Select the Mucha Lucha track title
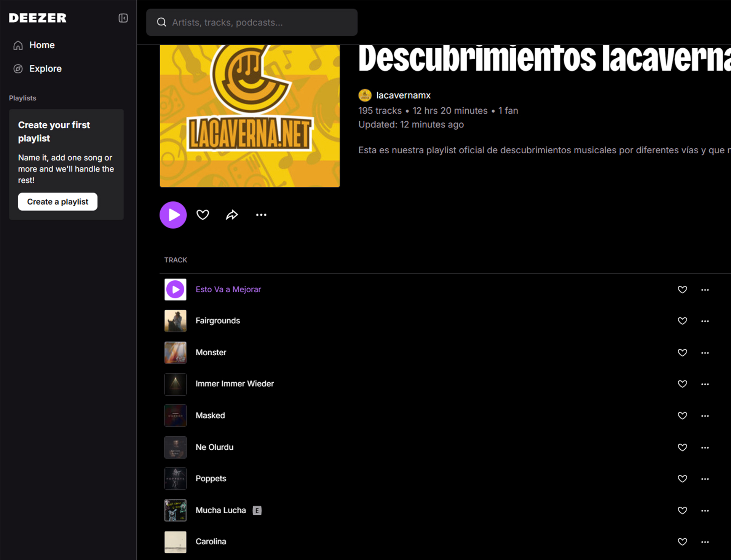 click(x=221, y=510)
